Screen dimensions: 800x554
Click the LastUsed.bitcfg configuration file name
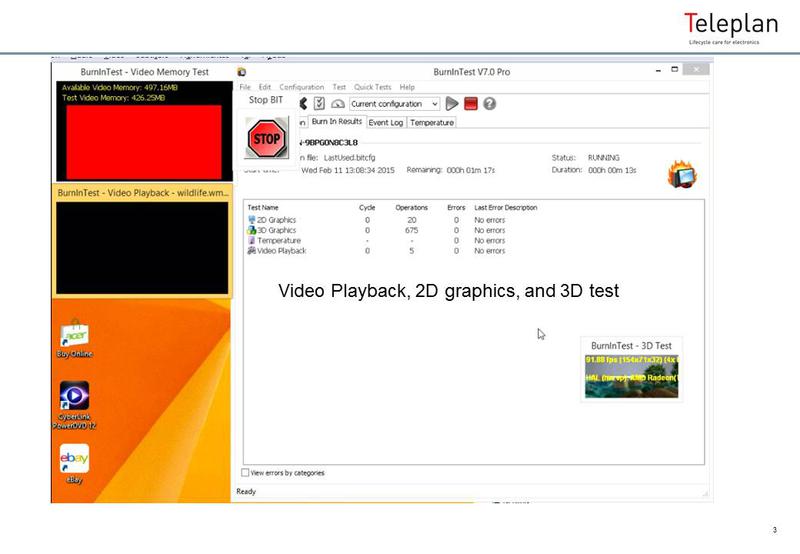pyautogui.click(x=349, y=158)
